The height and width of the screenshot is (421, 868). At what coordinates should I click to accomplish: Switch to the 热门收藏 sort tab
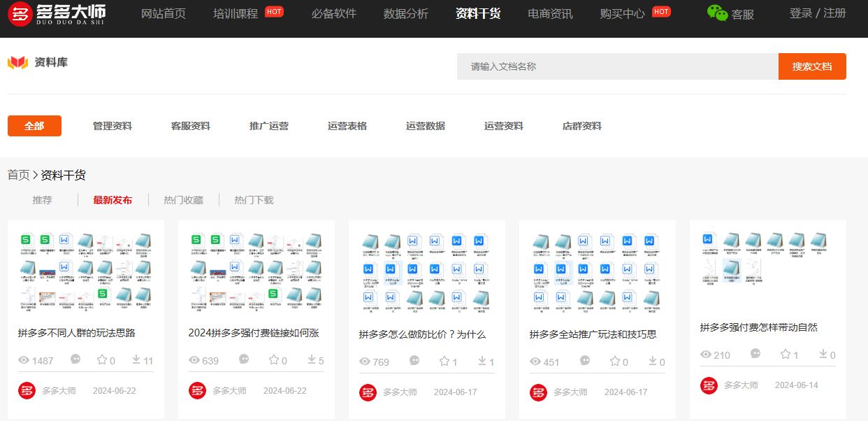pyautogui.click(x=183, y=200)
